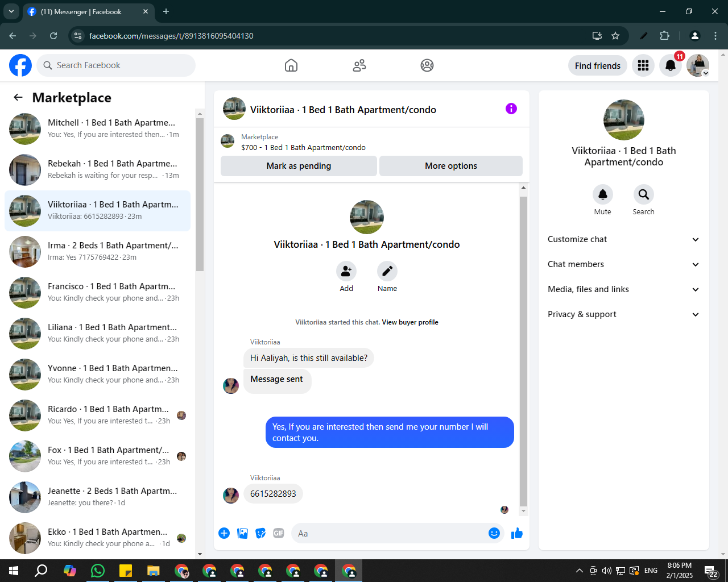Image resolution: width=728 pixels, height=582 pixels.
Task: Open the Fox conversation
Action: [x=98, y=456]
